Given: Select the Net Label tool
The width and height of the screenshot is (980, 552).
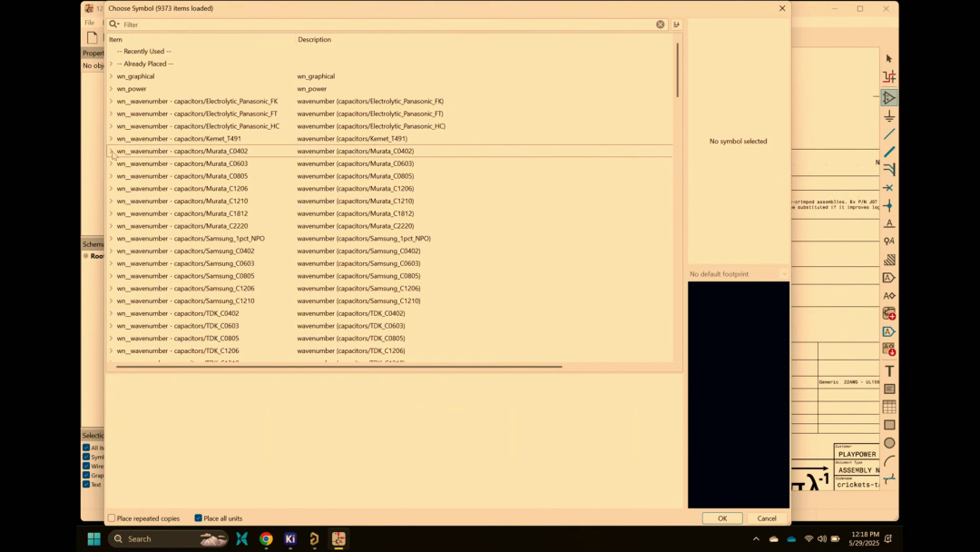Looking at the screenshot, I should pyautogui.click(x=888, y=223).
